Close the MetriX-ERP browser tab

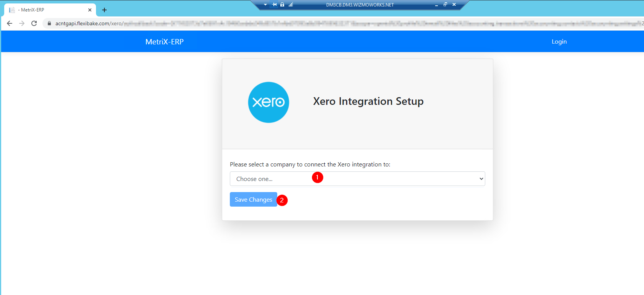click(x=90, y=10)
